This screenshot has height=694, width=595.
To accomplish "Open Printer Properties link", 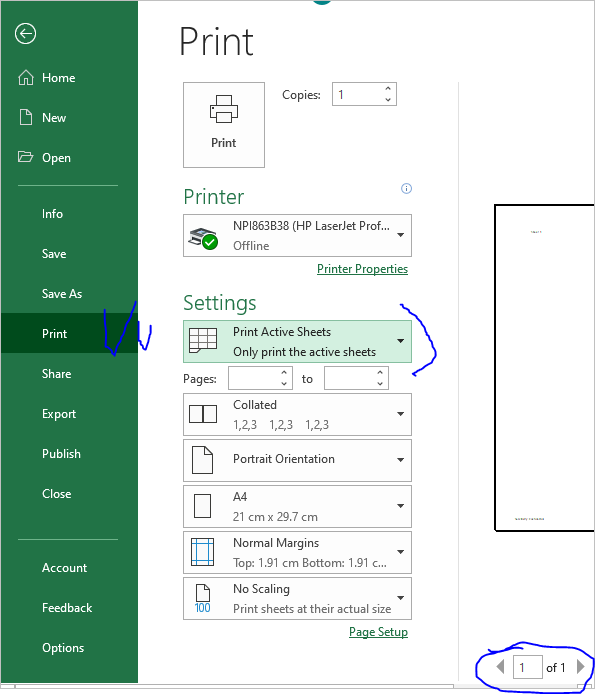I will pos(362,269).
